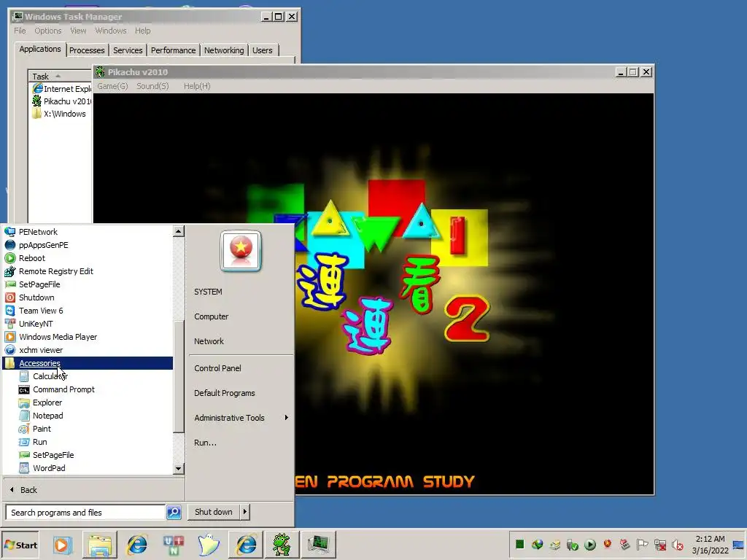Launch WordPad from Accessories
The image size is (747, 560).
(49, 468)
